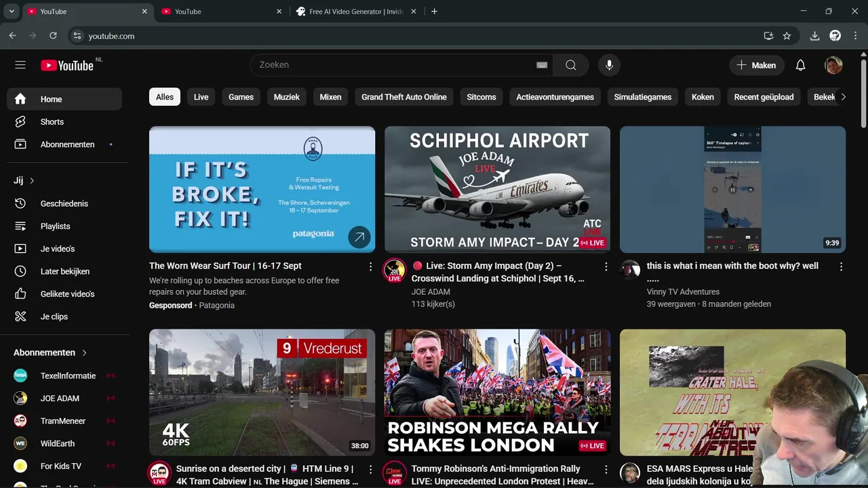Open more options for Storm Amy Impact video
The height and width of the screenshot is (488, 868).
[606, 266]
